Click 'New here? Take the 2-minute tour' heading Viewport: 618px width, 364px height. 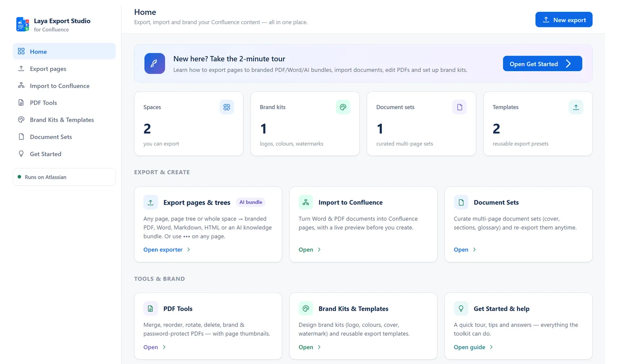coord(229,59)
